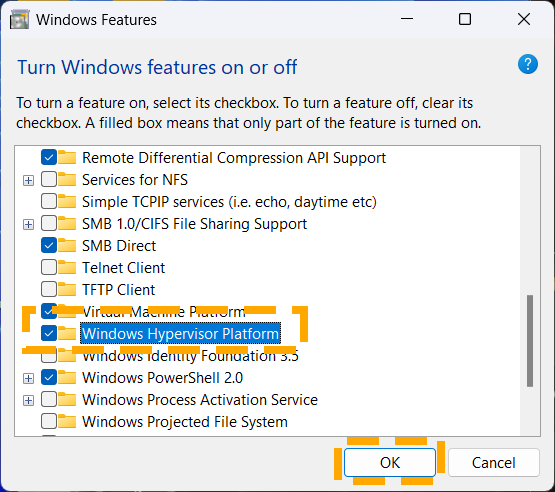Select the SMB Direct folder icon
Viewport: 555px width, 492px height.
67,246
